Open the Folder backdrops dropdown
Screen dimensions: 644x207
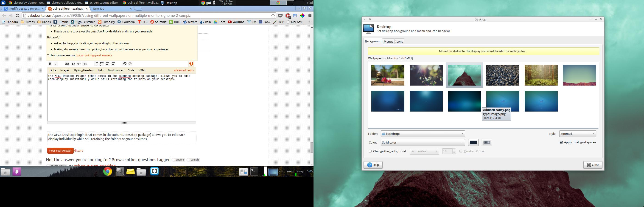[423, 134]
